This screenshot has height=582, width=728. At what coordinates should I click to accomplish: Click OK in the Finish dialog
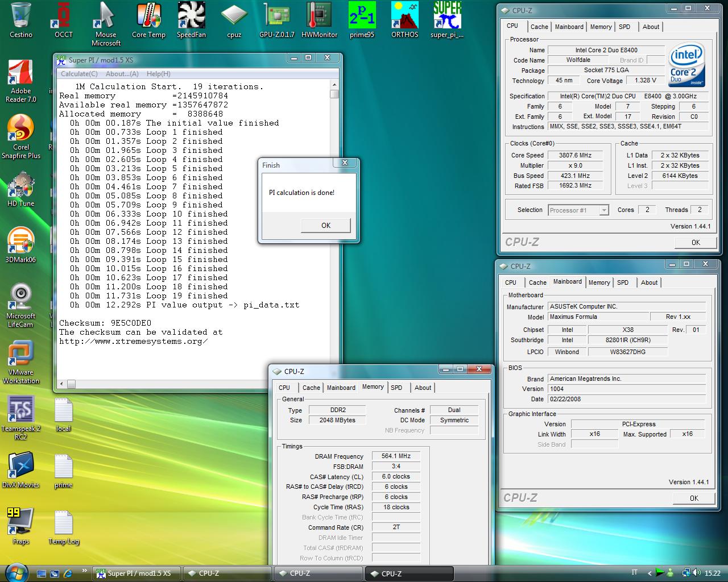(326, 226)
